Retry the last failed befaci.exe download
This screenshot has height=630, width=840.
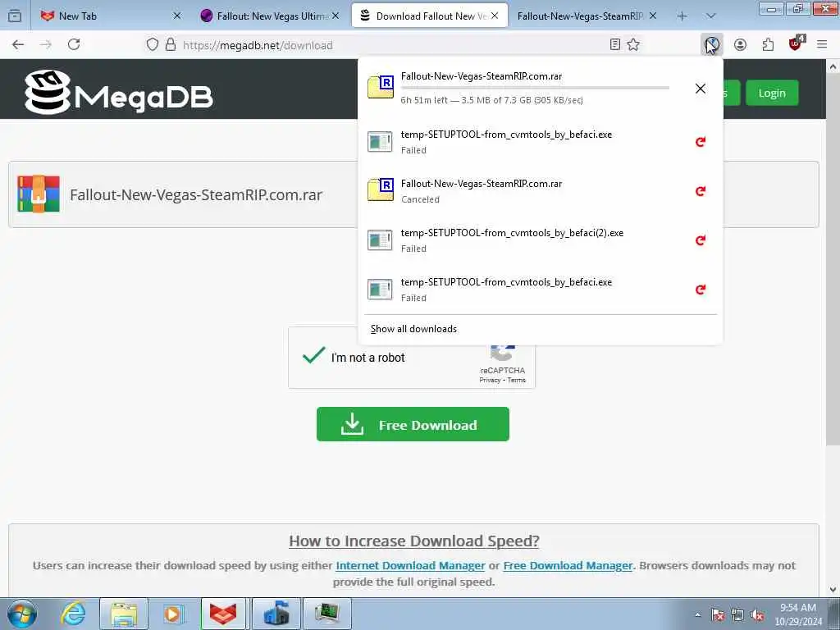pyautogui.click(x=701, y=290)
